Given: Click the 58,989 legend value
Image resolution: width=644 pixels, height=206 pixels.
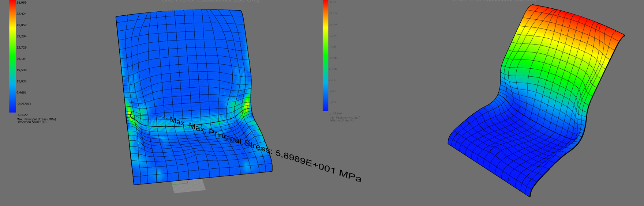Looking at the screenshot, I should 21,3.
